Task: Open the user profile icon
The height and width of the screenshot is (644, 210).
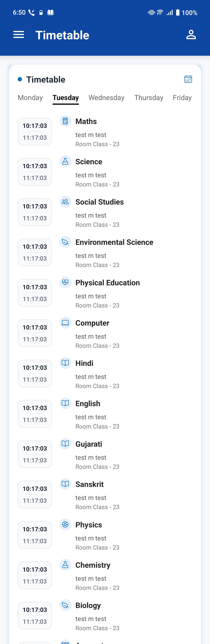Action: [x=191, y=35]
